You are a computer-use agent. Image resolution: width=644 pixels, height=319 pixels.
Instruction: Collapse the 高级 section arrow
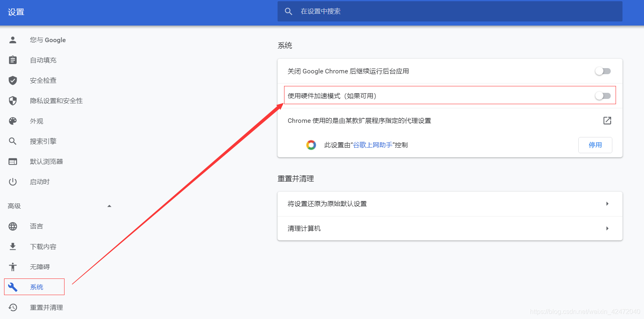(x=109, y=206)
